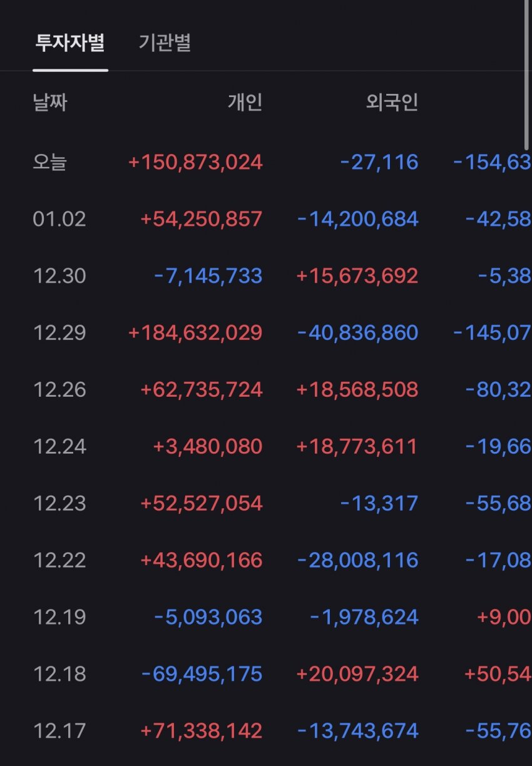Viewport: 532px width, 766px height.
Task: Tap the -69,495,175 value on 12.18
Action: click(x=202, y=674)
